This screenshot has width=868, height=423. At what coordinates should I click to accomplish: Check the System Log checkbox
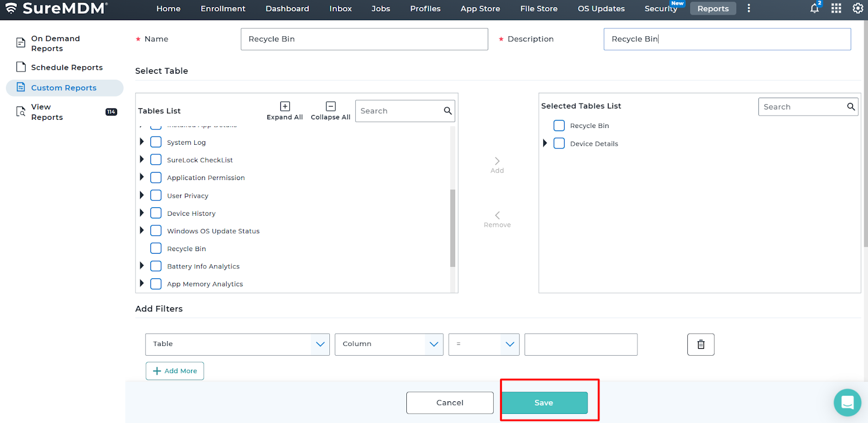tap(156, 142)
